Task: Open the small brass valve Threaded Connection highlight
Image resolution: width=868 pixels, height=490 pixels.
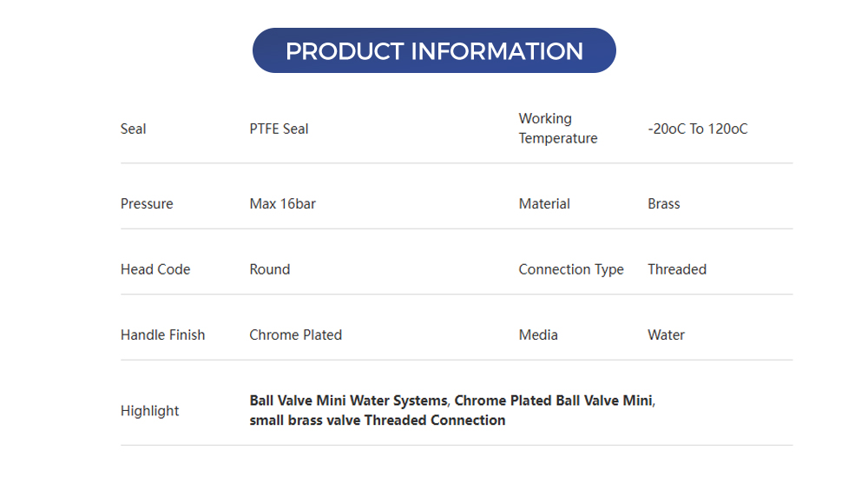Action: click(377, 420)
